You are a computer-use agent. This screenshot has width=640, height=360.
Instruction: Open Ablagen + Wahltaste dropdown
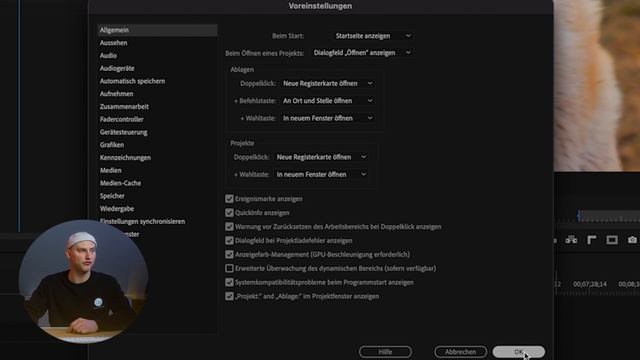(327, 118)
